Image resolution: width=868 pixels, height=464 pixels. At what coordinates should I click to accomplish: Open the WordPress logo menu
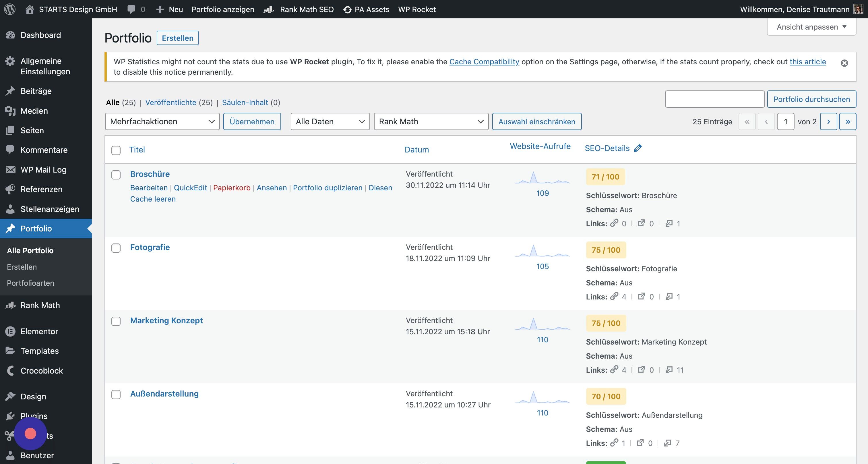pyautogui.click(x=10, y=9)
